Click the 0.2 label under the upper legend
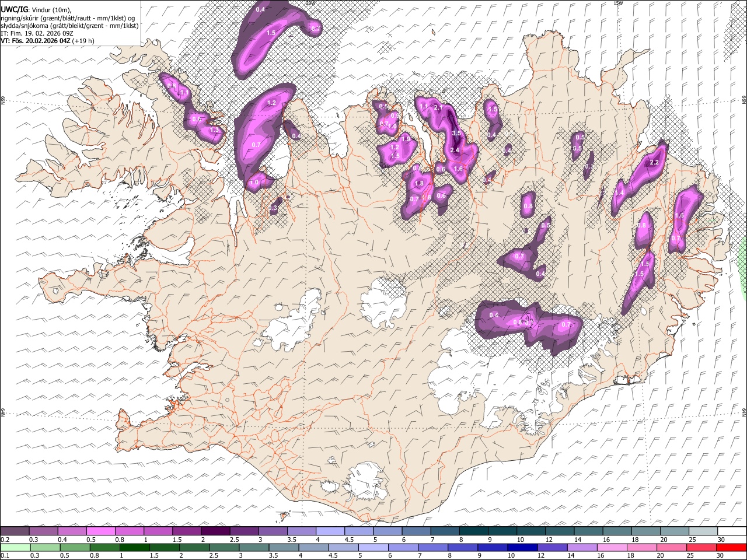Screen dimensions: 747x560 pos(5,539)
